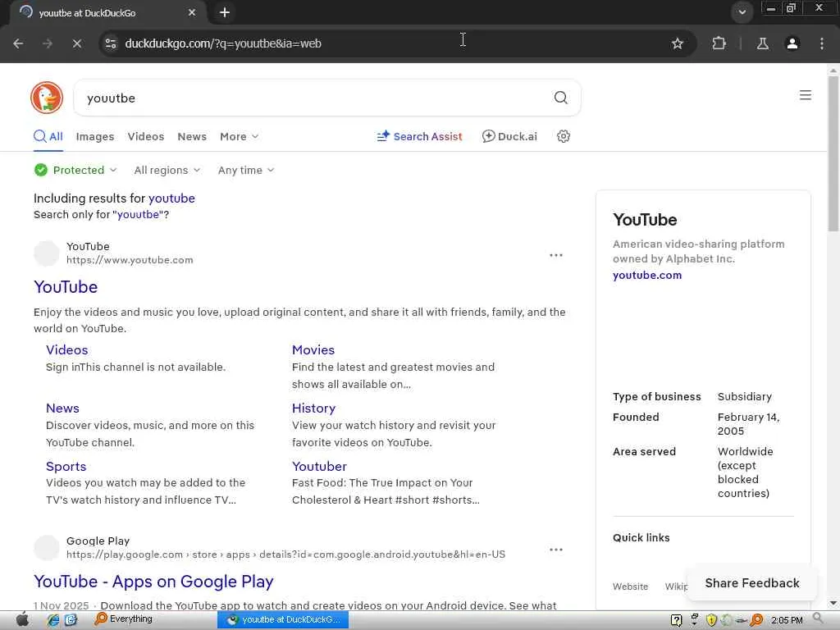The image size is (840, 630).
Task: Expand the More dropdown
Action: click(239, 137)
